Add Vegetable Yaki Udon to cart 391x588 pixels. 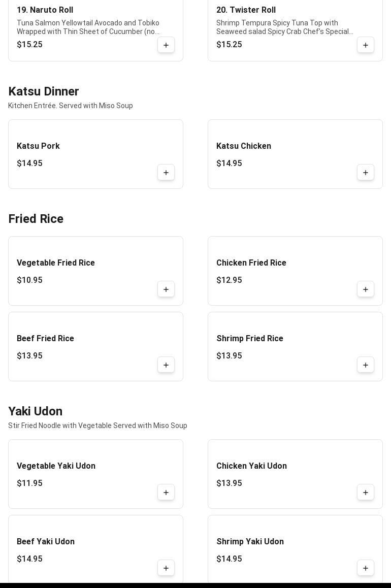pyautogui.click(x=166, y=493)
